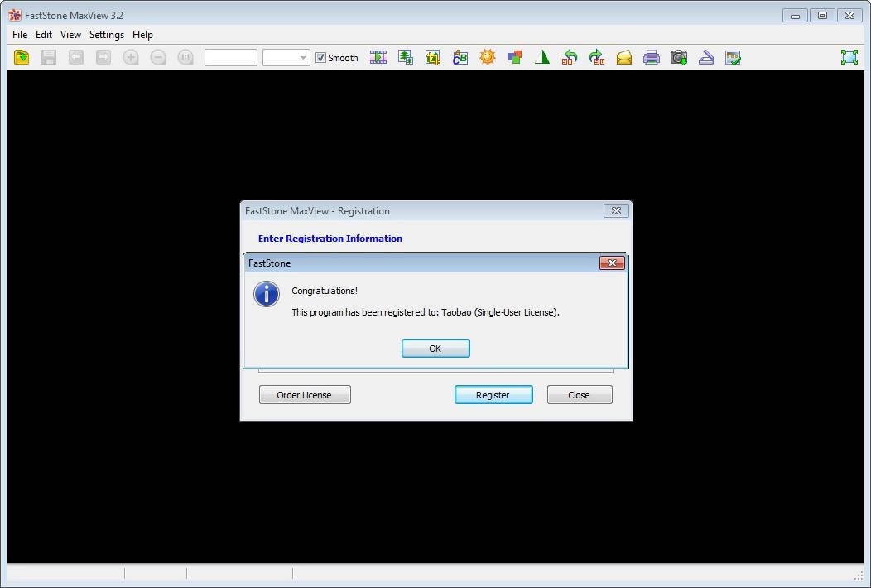Click the zoom out minus icon
Image resolution: width=871 pixels, height=588 pixels.
158,57
